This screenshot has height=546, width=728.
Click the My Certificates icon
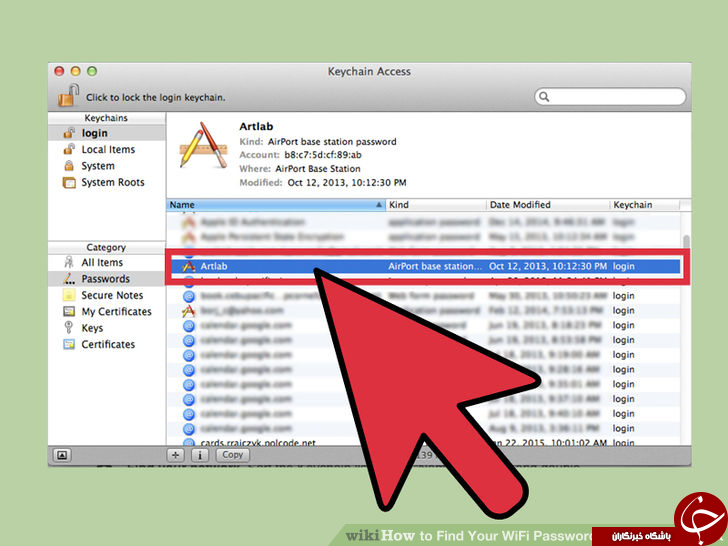pyautogui.click(x=69, y=312)
